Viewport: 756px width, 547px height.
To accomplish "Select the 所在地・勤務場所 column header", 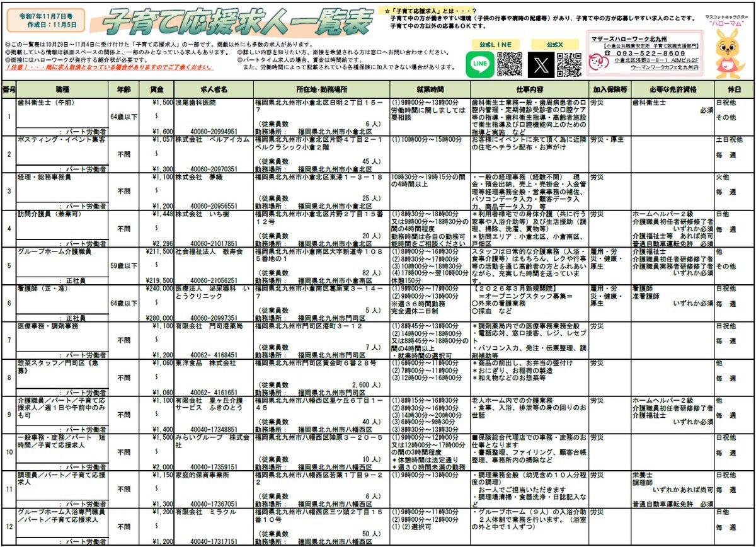I will click(321, 89).
